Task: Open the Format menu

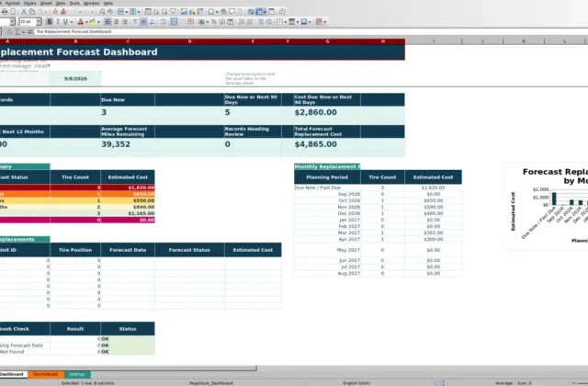Action: point(13,3)
